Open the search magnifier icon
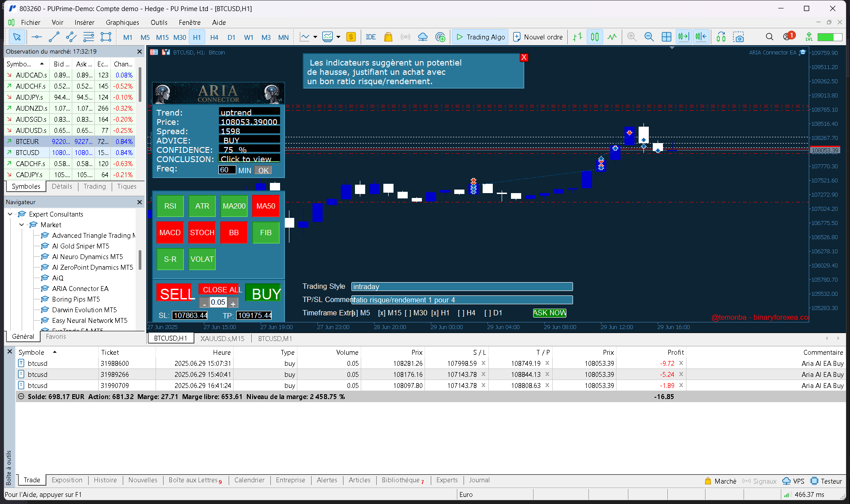Viewport: 850px width, 504px height. (x=769, y=37)
